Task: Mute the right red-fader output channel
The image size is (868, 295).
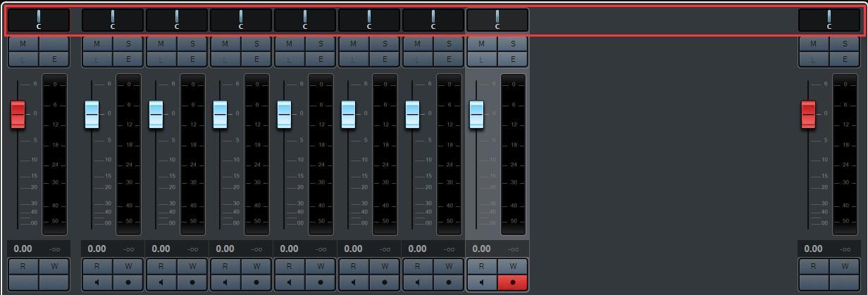Action: 814,44
